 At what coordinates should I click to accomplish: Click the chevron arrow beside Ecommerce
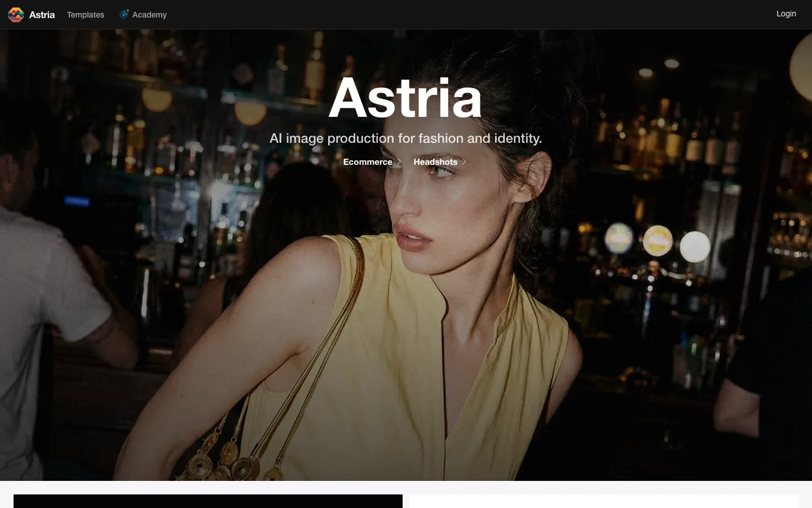(x=399, y=162)
